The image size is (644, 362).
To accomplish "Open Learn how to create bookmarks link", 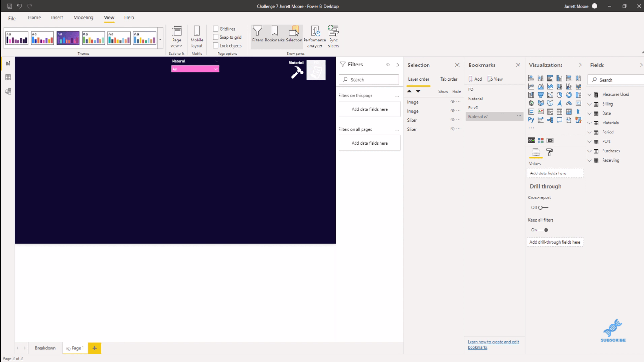I will (x=493, y=345).
